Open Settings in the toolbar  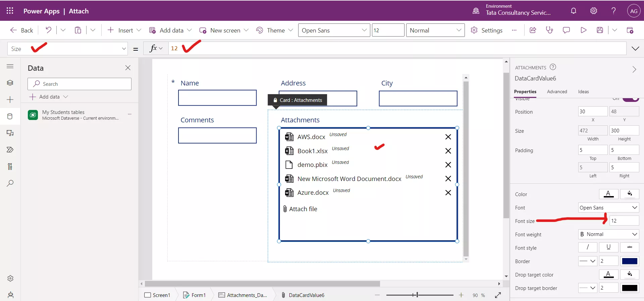[x=486, y=30]
